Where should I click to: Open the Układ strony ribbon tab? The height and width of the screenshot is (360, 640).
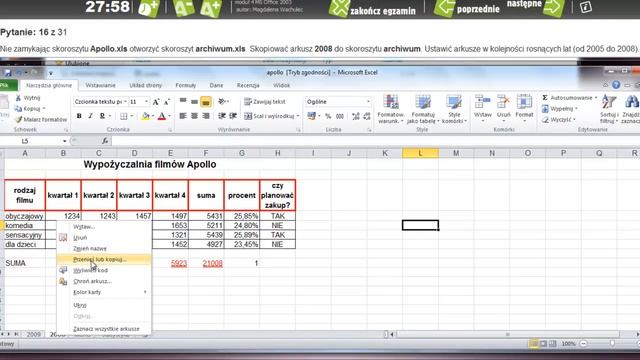tap(146, 85)
